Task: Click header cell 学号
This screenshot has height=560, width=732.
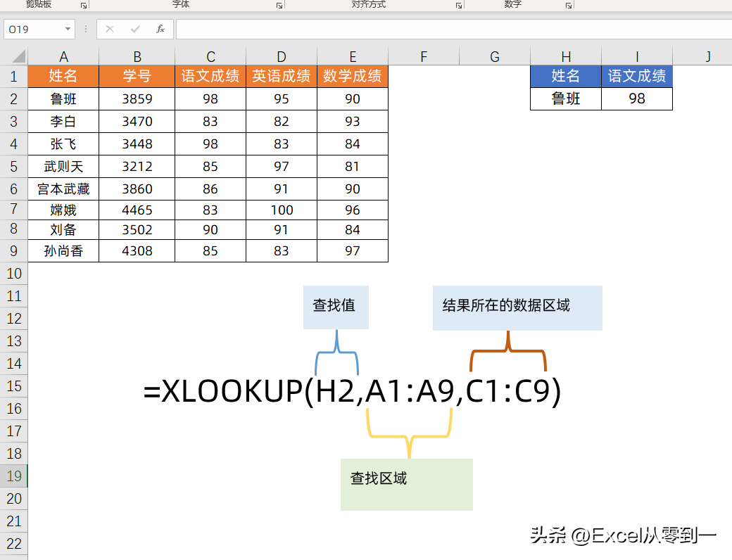Action: (137, 76)
